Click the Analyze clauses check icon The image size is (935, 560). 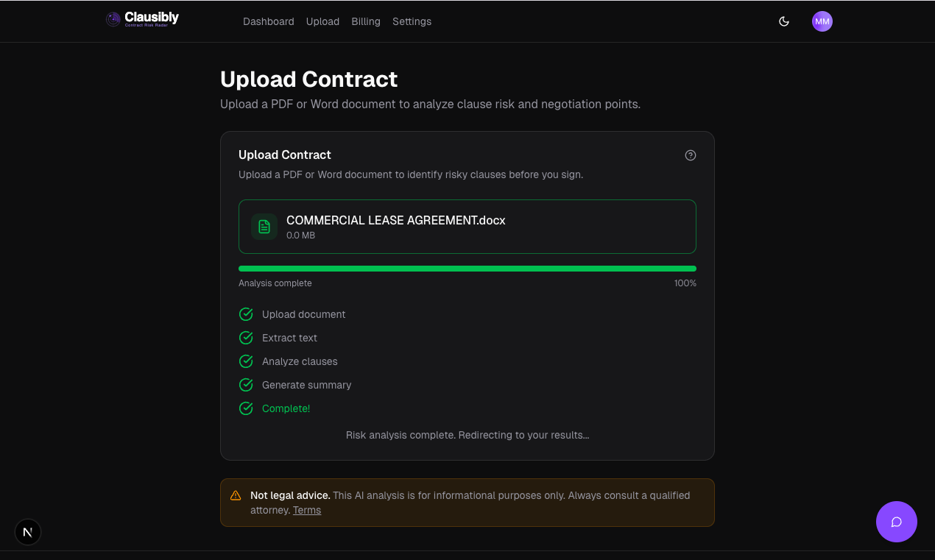point(246,361)
